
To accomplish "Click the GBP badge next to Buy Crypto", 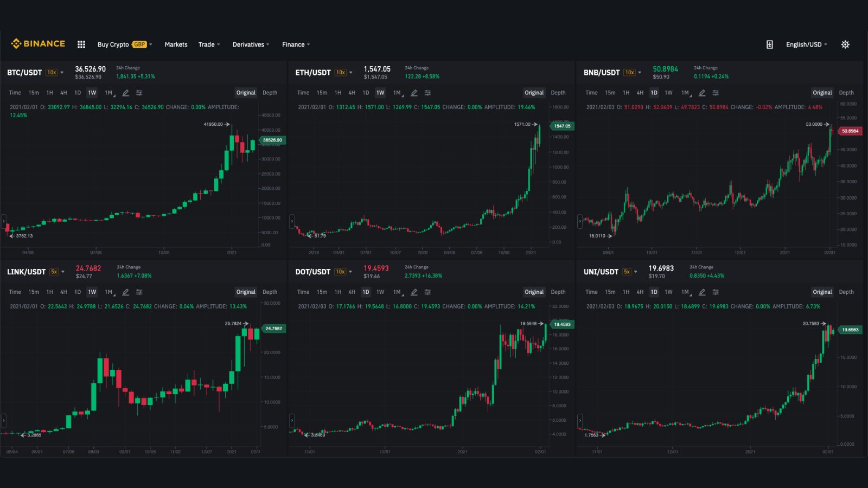I will [139, 44].
